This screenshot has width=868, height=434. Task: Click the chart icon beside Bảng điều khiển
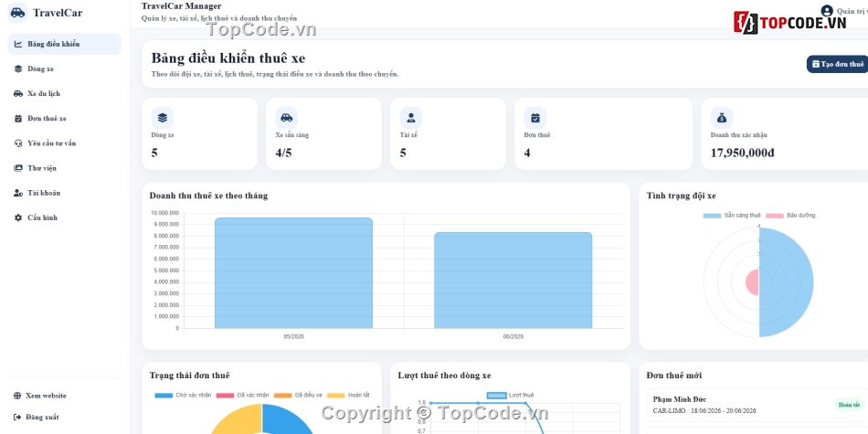pos(18,44)
